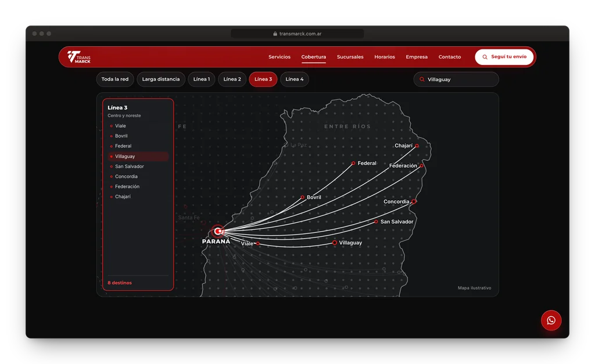This screenshot has width=595, height=364.
Task: Click the magnifier icon in Seguí tu envío
Action: (485, 57)
